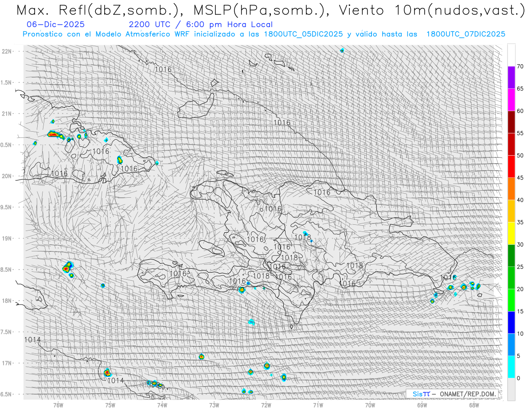
Task: Pick the orange 40-45 dBZ legend band
Action: click(511, 189)
